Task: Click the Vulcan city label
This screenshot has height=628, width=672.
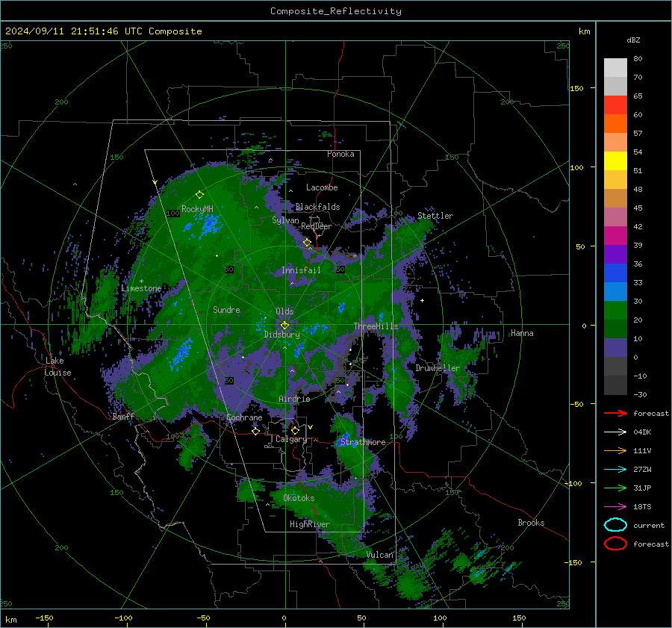Action: point(380,555)
